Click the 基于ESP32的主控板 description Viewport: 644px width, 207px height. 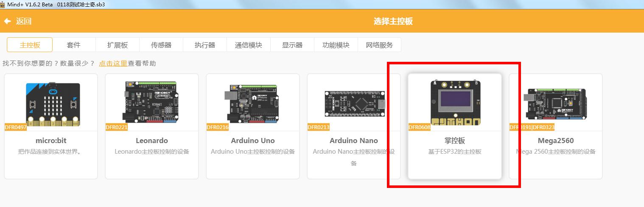tap(455, 152)
